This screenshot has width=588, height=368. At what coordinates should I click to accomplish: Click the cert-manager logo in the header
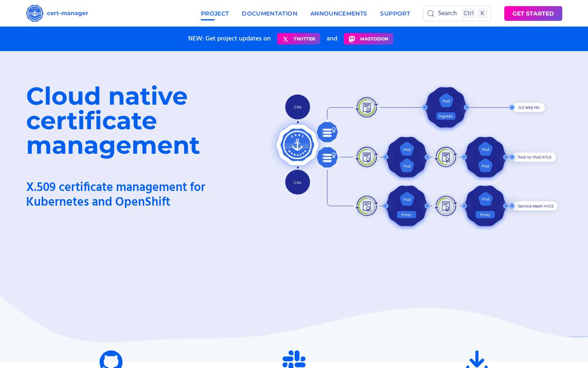(57, 13)
